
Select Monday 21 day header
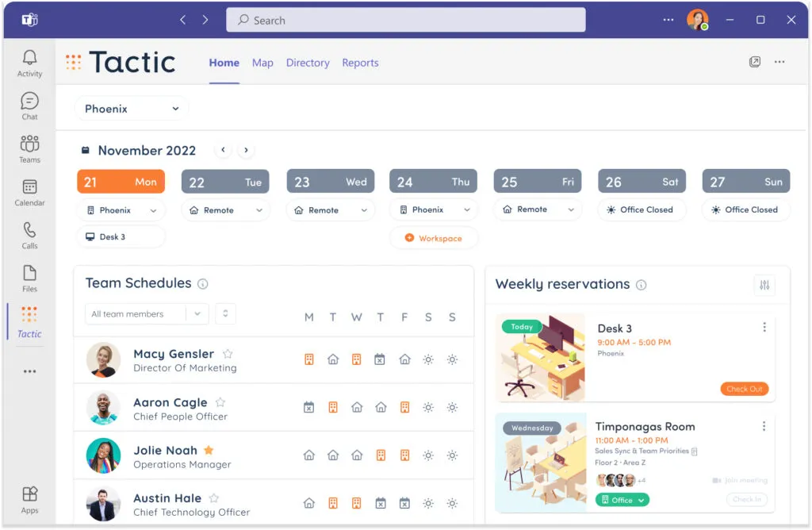click(x=121, y=182)
